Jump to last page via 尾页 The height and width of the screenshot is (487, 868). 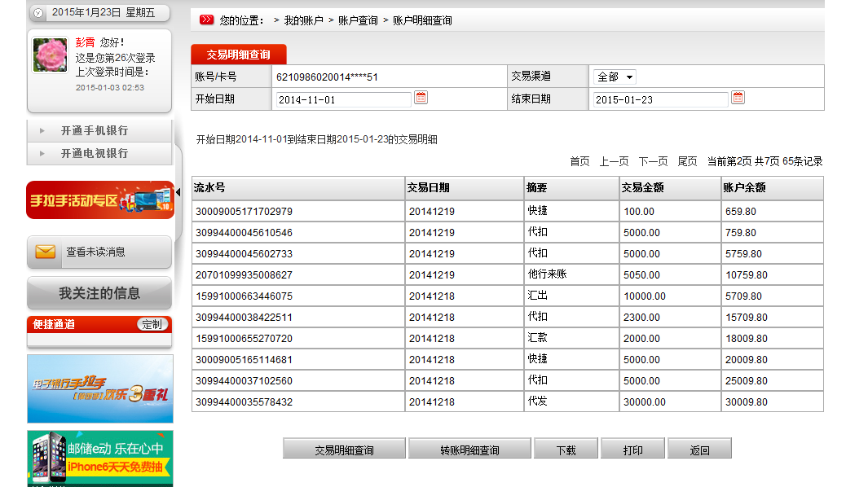687,161
